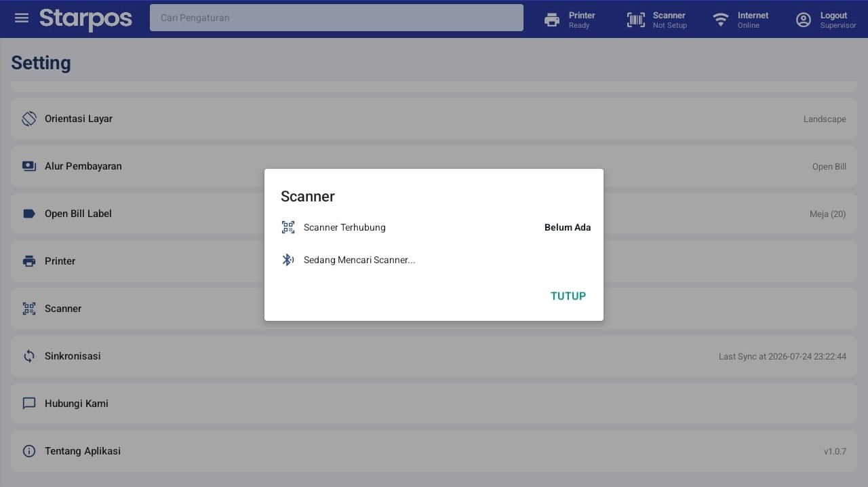Click the Meja (20) label value
The height and width of the screenshot is (487, 868).
tap(827, 214)
